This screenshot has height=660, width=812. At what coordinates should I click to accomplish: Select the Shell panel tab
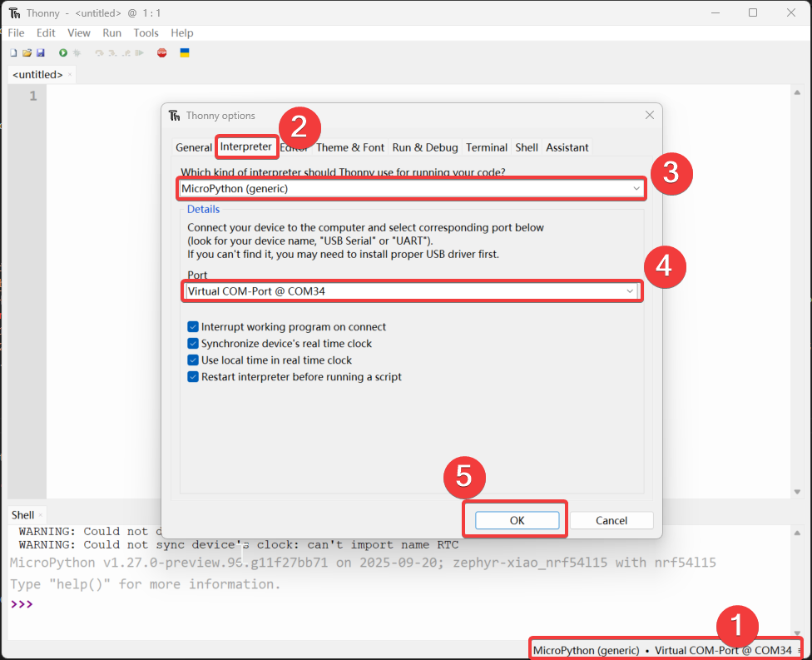click(22, 515)
